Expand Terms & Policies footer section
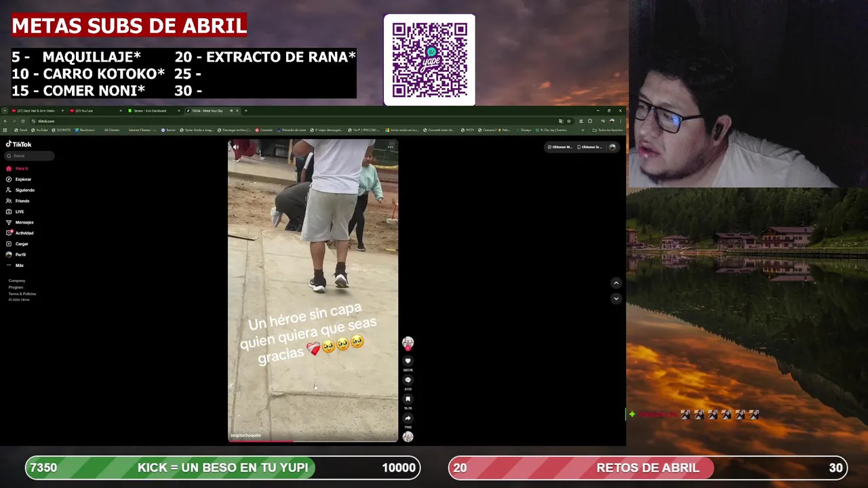Screen dimensions: 868x488 coord(22,293)
